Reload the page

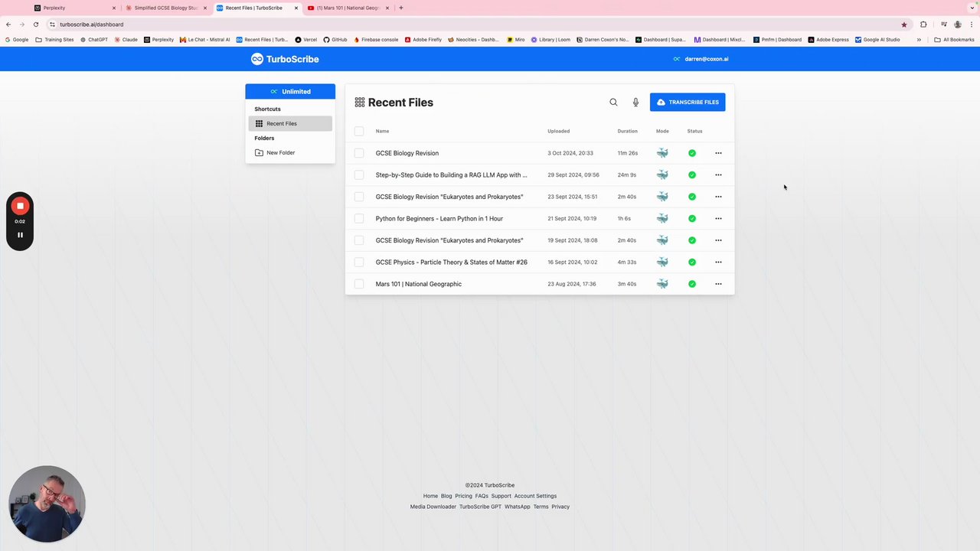tap(35, 24)
